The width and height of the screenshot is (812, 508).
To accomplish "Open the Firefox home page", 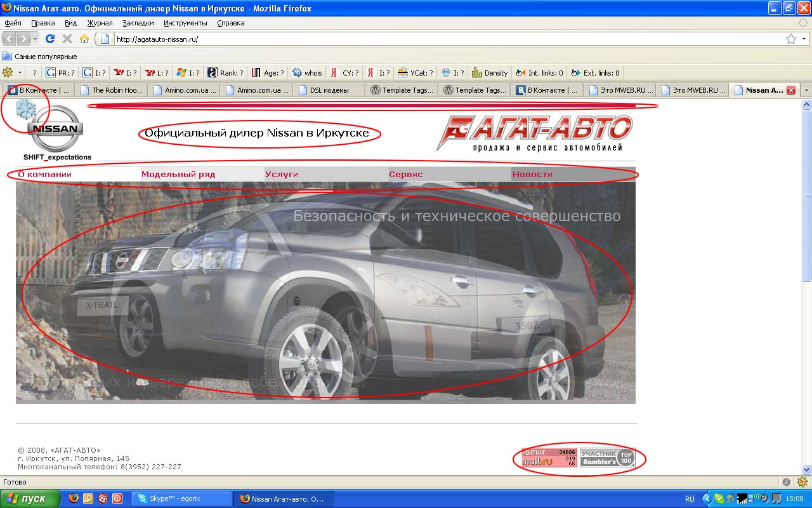I will [x=84, y=39].
